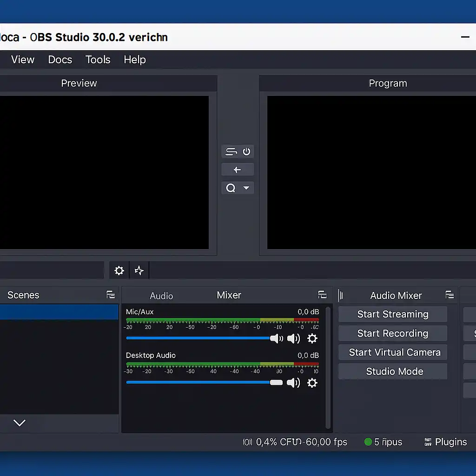Toggle Studio Mode button
The image size is (476, 476).
[393, 371]
